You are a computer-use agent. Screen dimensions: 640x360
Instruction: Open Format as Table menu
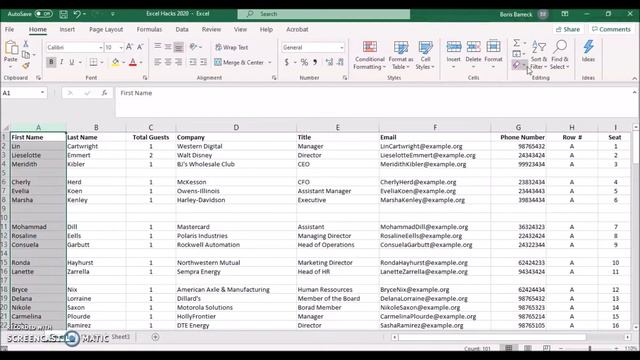pos(401,55)
